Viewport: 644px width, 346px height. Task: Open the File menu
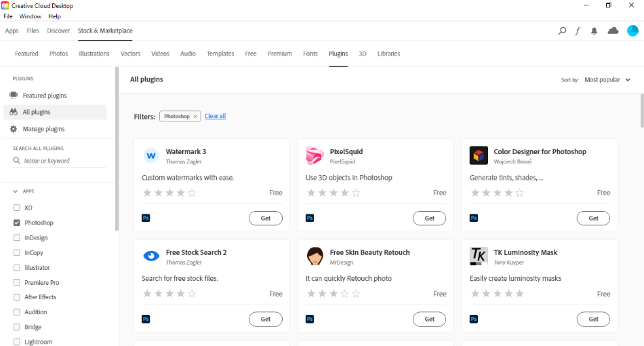coord(8,16)
